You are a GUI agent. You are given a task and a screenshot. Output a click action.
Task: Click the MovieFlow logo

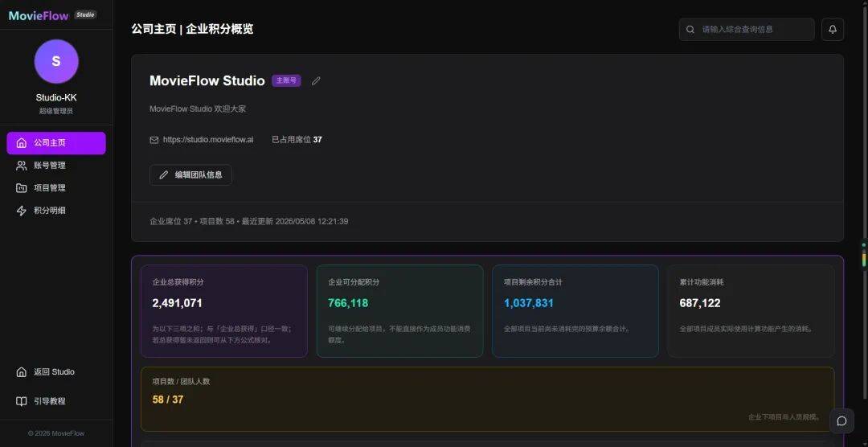click(x=39, y=15)
